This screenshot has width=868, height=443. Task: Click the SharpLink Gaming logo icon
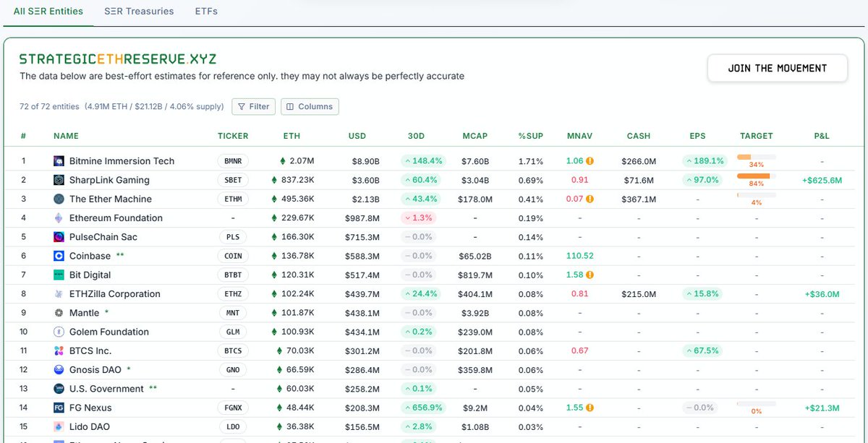59,180
